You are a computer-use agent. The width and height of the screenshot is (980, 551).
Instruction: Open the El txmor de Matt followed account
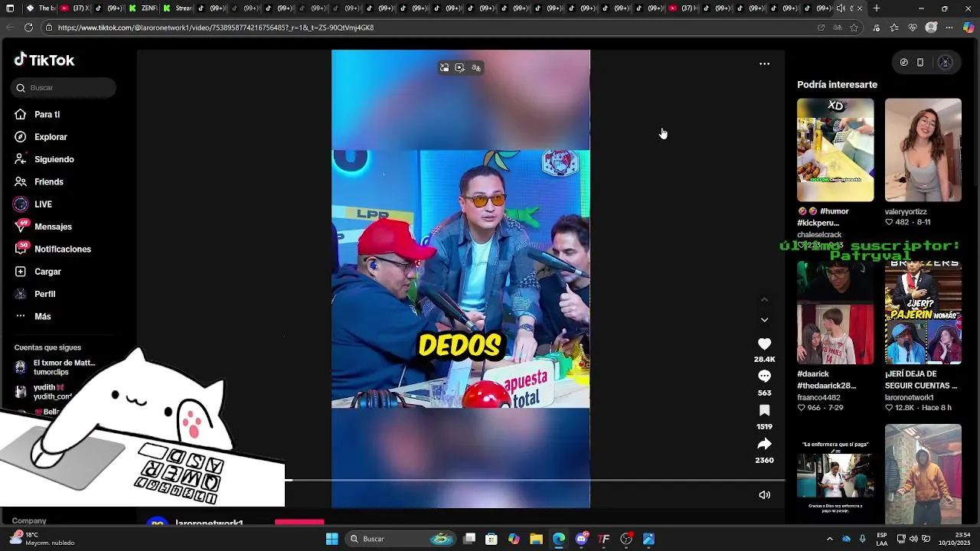(x=55, y=367)
